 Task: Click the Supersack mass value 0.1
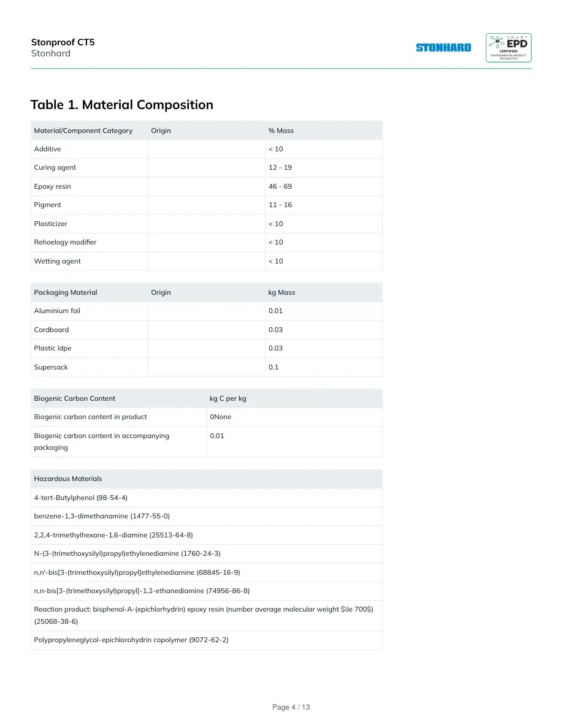point(274,367)
